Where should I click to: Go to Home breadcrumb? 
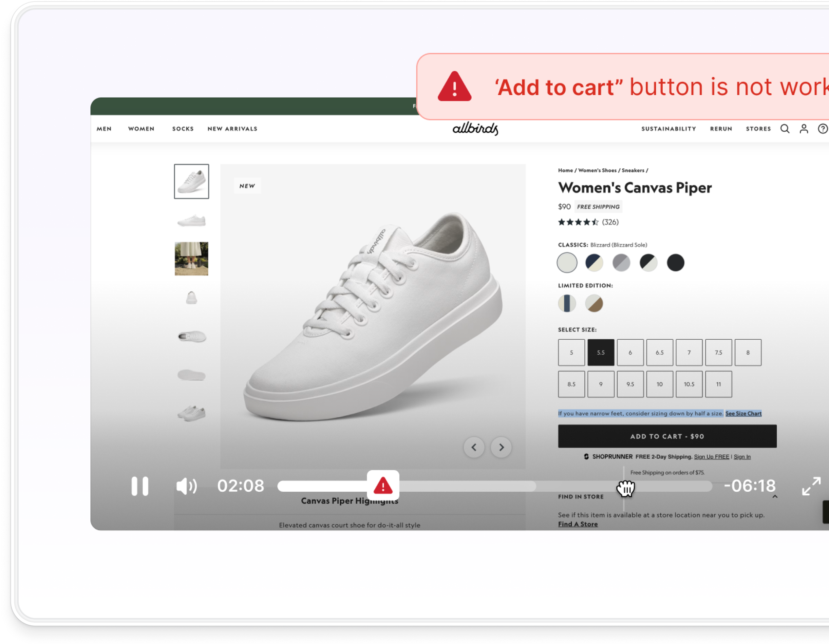pos(565,170)
